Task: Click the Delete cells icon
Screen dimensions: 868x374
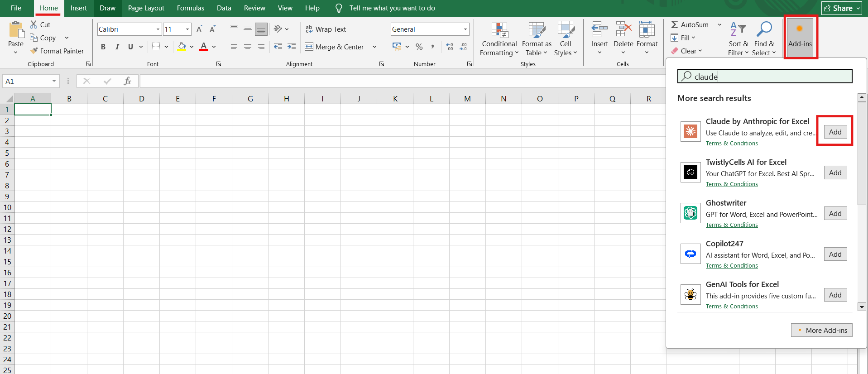Action: coord(623,29)
